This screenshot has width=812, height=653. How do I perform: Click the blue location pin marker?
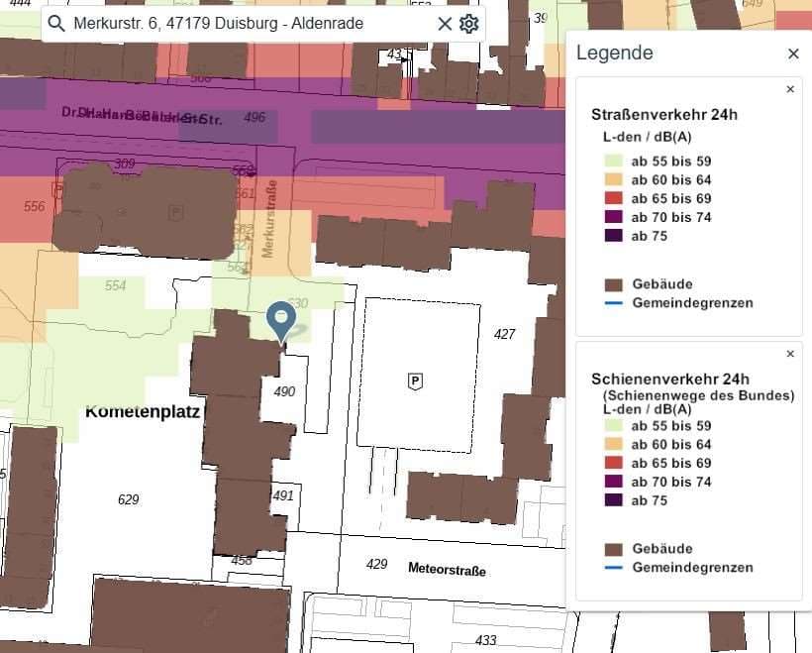coord(282,320)
